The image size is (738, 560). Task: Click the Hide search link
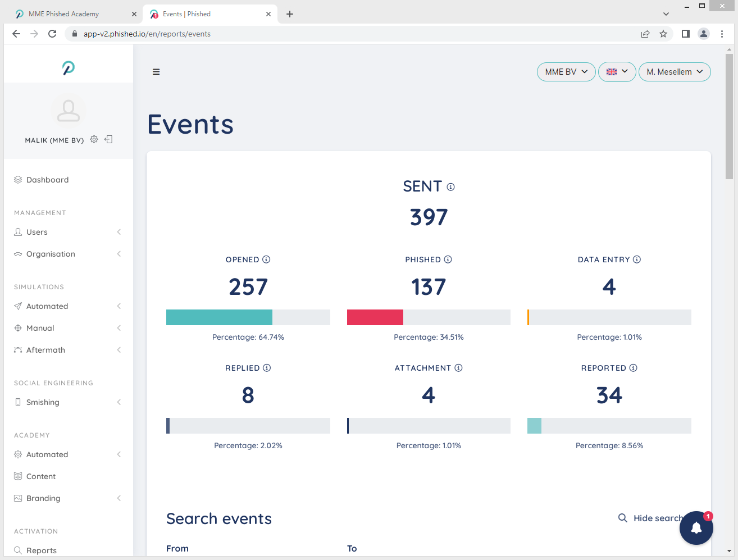(x=650, y=518)
